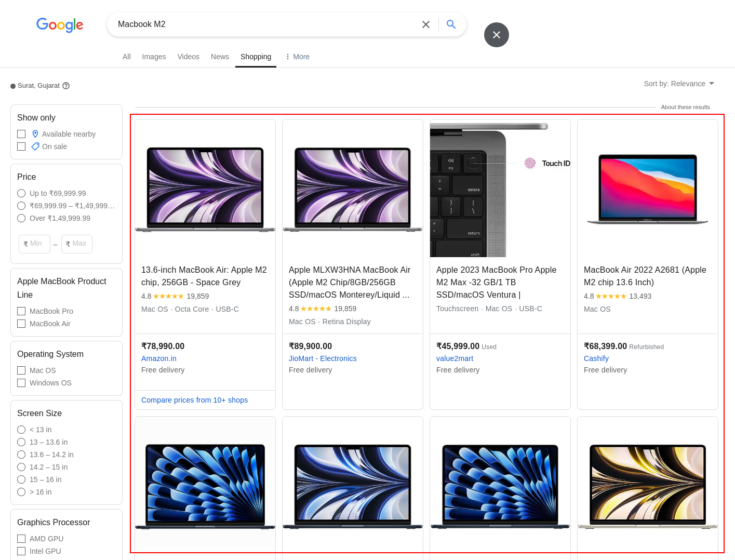
Task: Visit Cashify seller link
Action: coord(596,358)
